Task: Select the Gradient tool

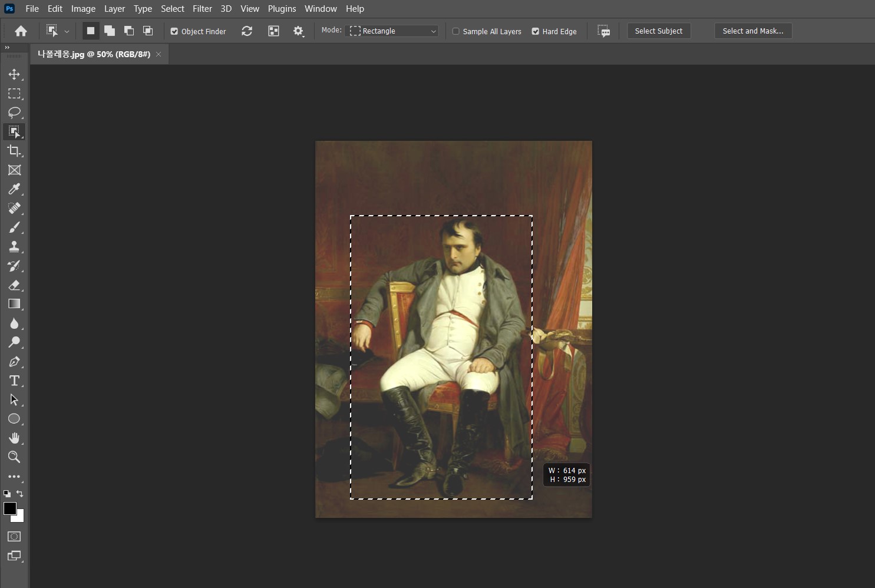Action: pos(14,304)
